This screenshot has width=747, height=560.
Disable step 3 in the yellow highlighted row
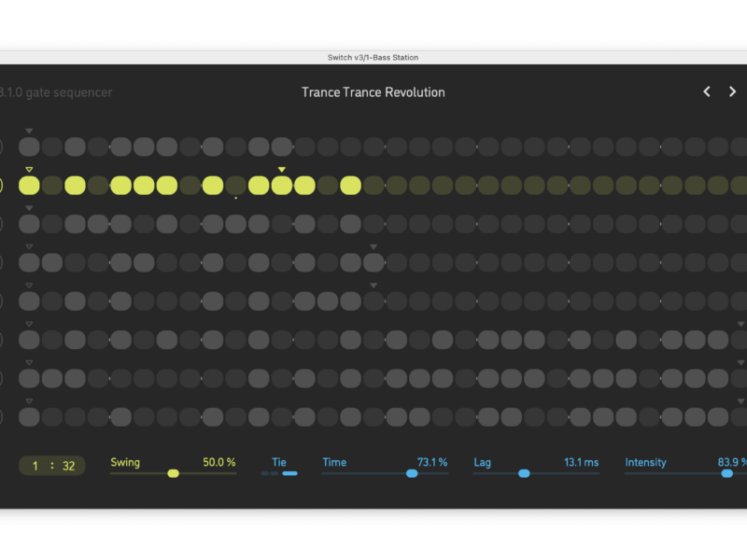pyautogui.click(x=75, y=185)
